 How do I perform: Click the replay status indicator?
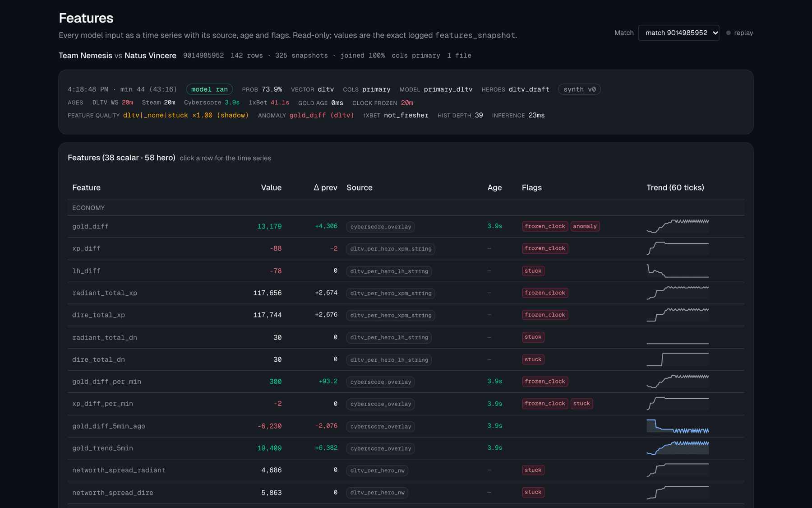click(x=739, y=33)
